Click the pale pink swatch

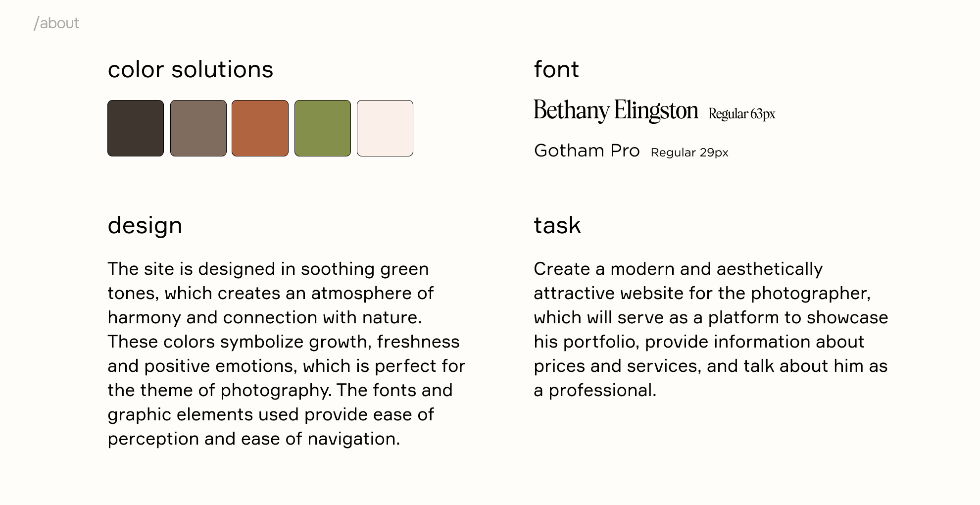point(385,128)
